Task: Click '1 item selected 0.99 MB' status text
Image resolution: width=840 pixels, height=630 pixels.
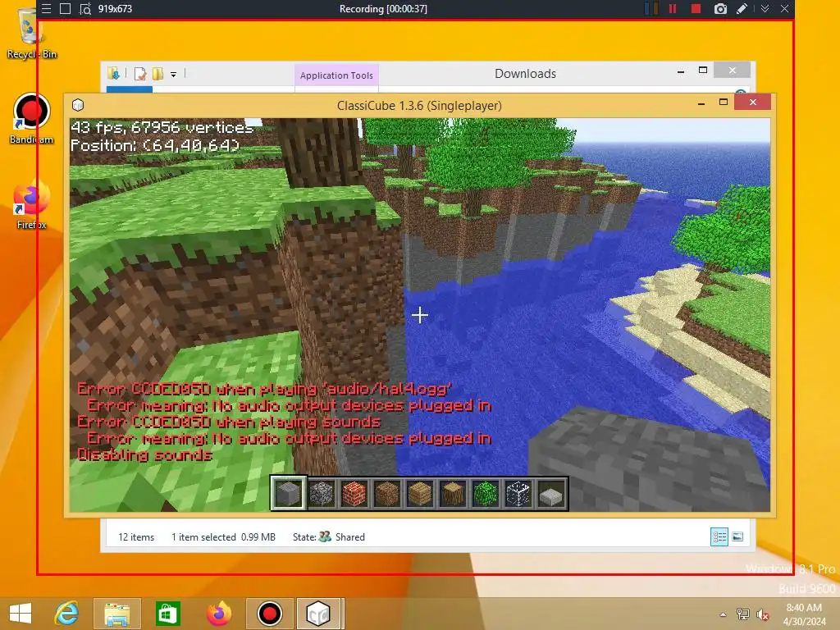Action: click(x=223, y=536)
